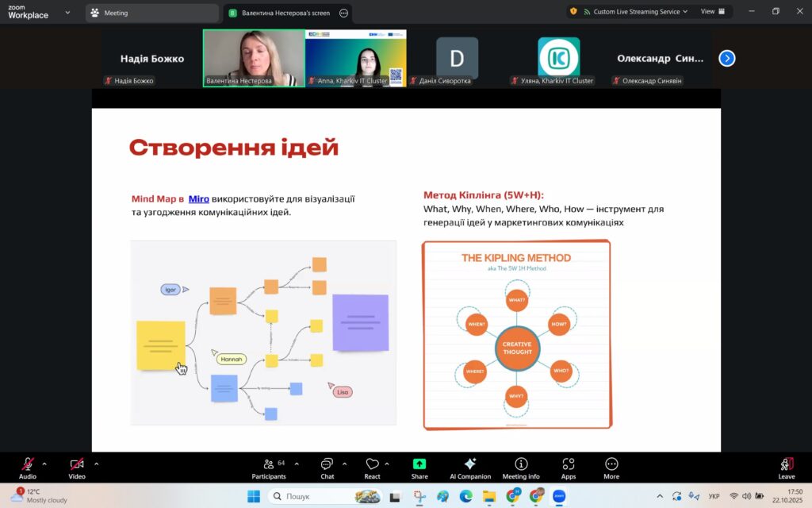Viewport: 812px width, 508px height.
Task: Click the Miro hyperlink in the slide
Action: [198, 198]
